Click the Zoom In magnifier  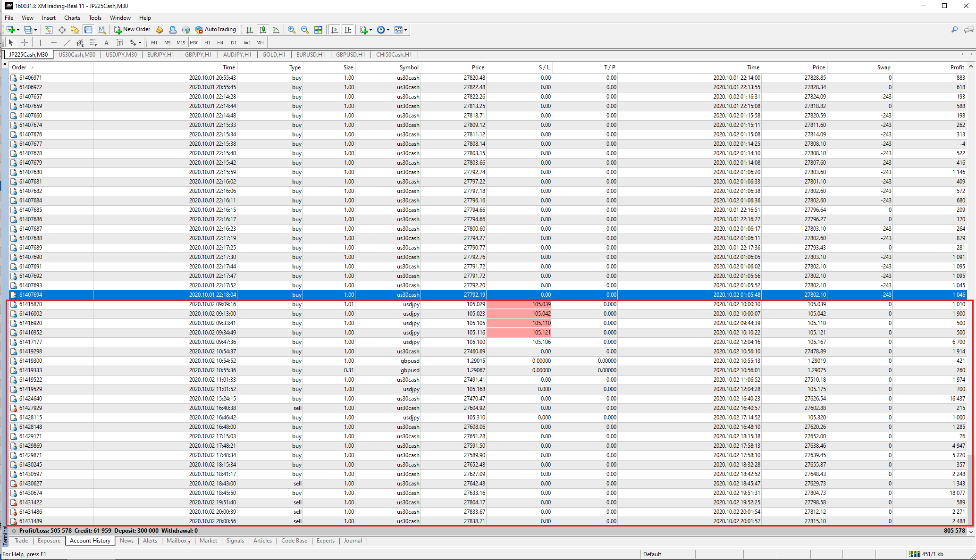292,30
